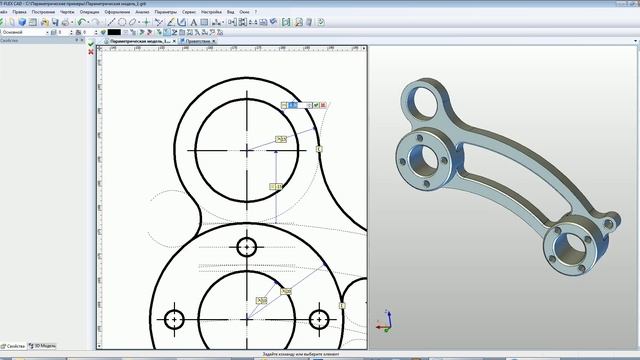Open the Параметры menu
Image resolution: width=640 pixels, height=360 pixels.
(165, 12)
